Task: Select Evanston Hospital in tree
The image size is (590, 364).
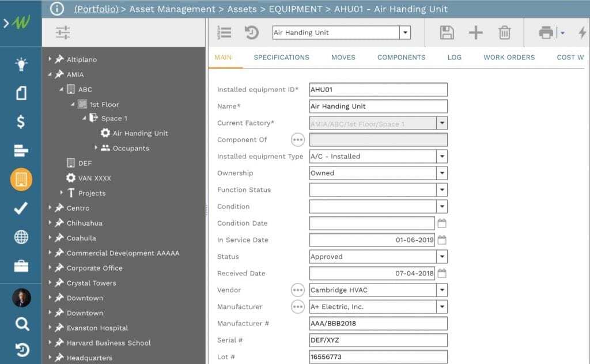Action: click(97, 328)
